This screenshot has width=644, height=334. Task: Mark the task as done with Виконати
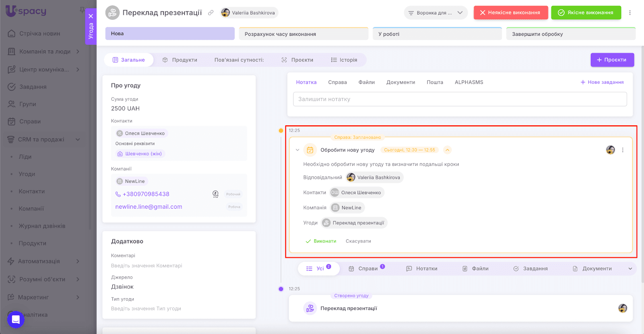[321, 241]
